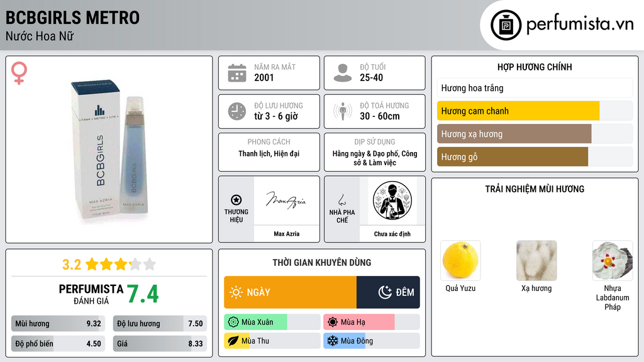Viewport: 644px width, 362px height.
Task: Click the sillage radiating person icon
Action: [x=343, y=111]
